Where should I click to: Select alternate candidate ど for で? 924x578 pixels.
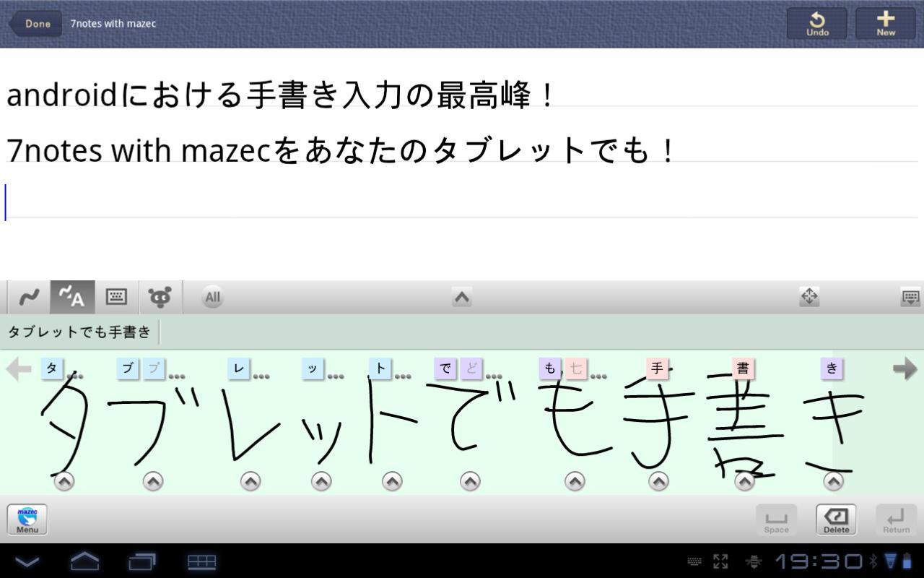[x=472, y=368]
